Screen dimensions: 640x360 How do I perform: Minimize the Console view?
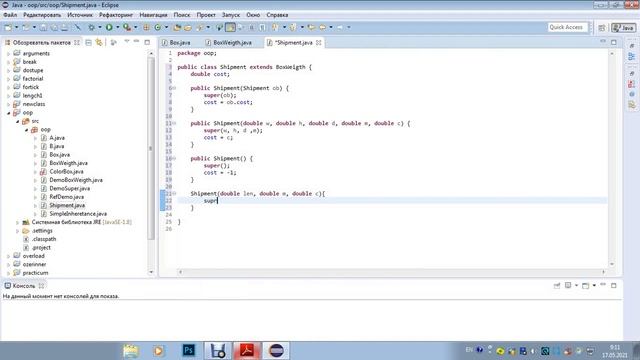(x=603, y=285)
